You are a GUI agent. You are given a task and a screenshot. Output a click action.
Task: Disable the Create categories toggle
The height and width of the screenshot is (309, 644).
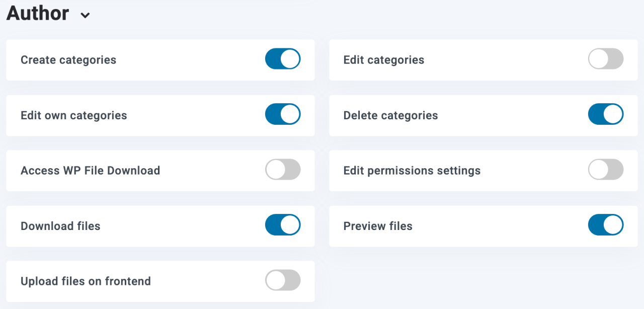[x=283, y=59]
